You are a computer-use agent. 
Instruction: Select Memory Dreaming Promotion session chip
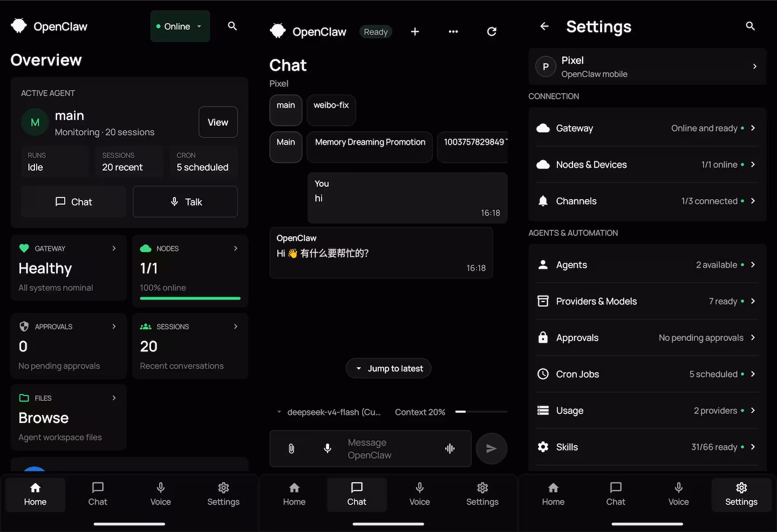(370, 147)
